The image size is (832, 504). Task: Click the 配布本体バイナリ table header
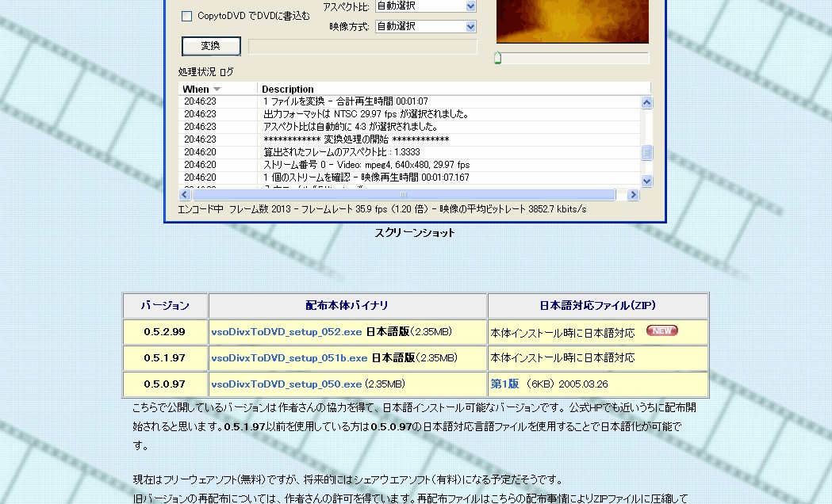click(347, 306)
